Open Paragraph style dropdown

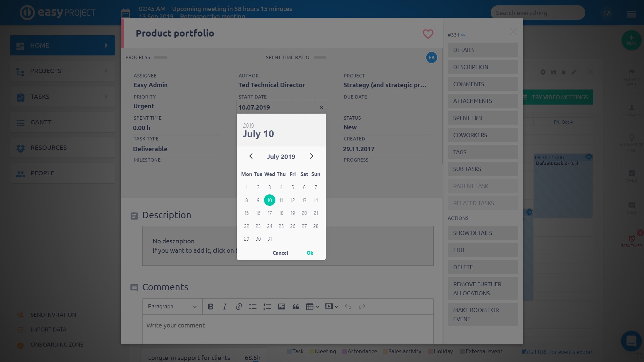coord(172,307)
